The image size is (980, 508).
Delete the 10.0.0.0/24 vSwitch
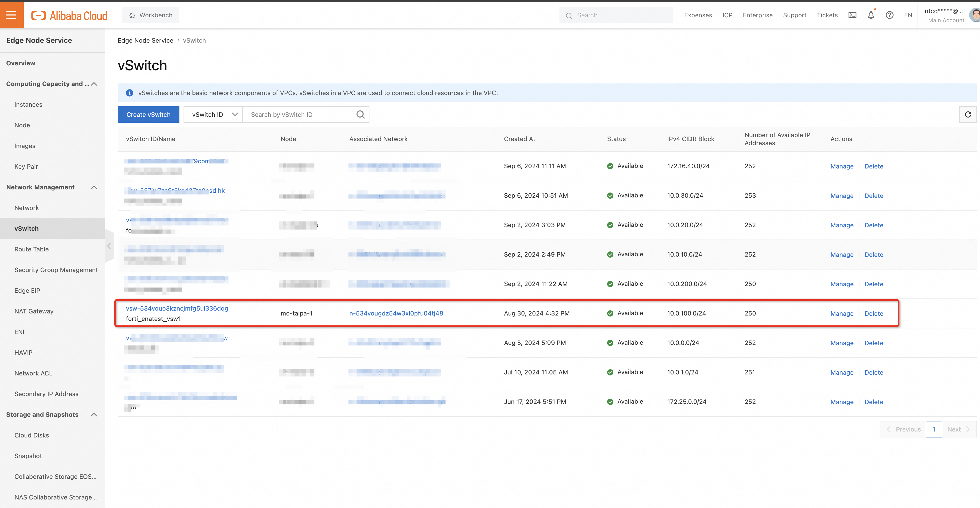coord(873,343)
